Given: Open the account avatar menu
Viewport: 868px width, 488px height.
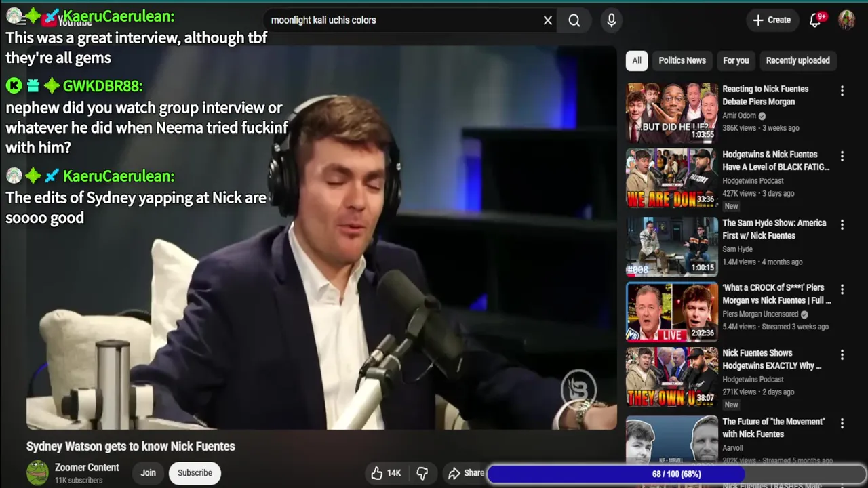Looking at the screenshot, I should point(846,20).
